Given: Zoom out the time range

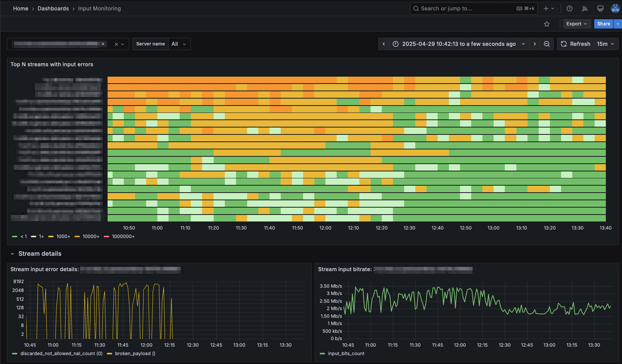Looking at the screenshot, I should (546, 44).
